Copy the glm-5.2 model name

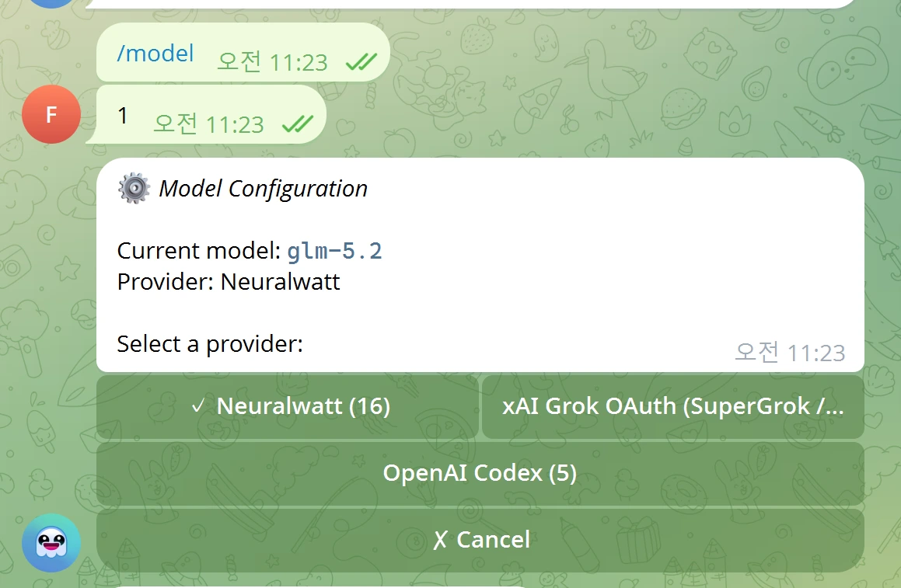334,252
